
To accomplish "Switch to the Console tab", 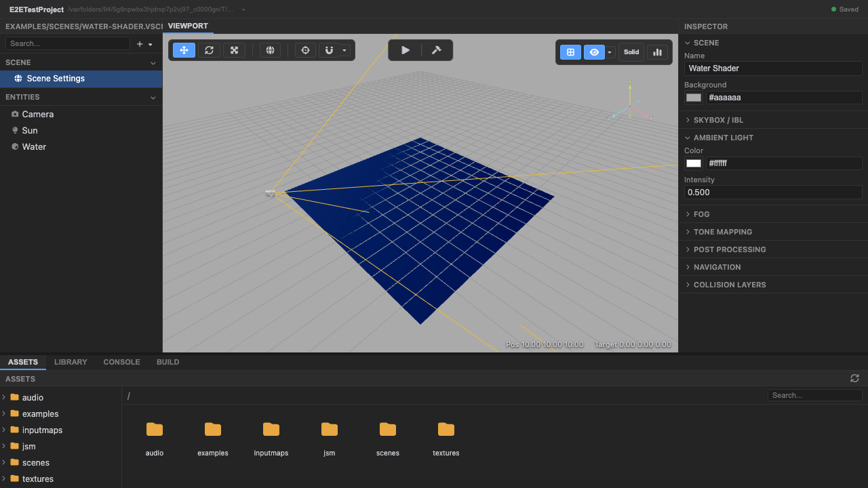I will click(x=121, y=362).
